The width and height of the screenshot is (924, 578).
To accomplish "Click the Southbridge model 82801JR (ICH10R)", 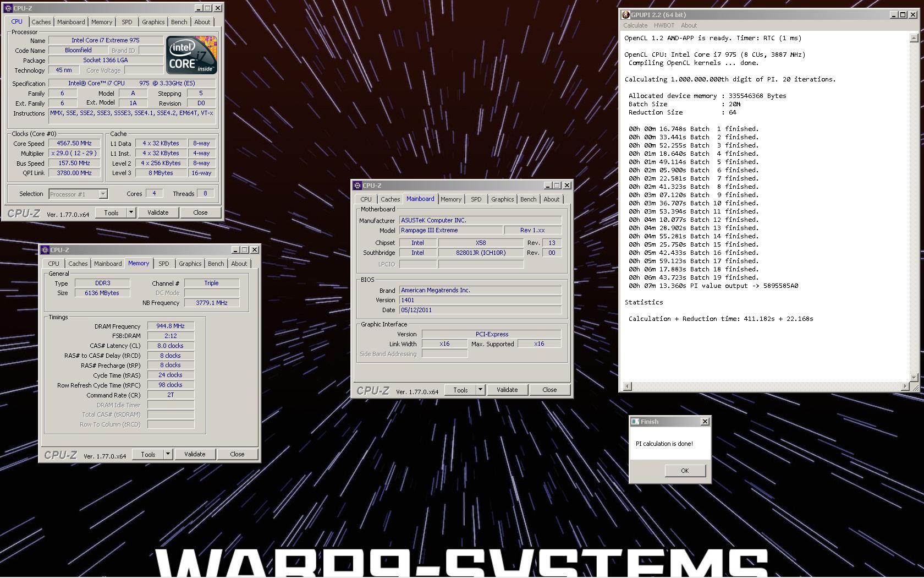I will click(481, 253).
